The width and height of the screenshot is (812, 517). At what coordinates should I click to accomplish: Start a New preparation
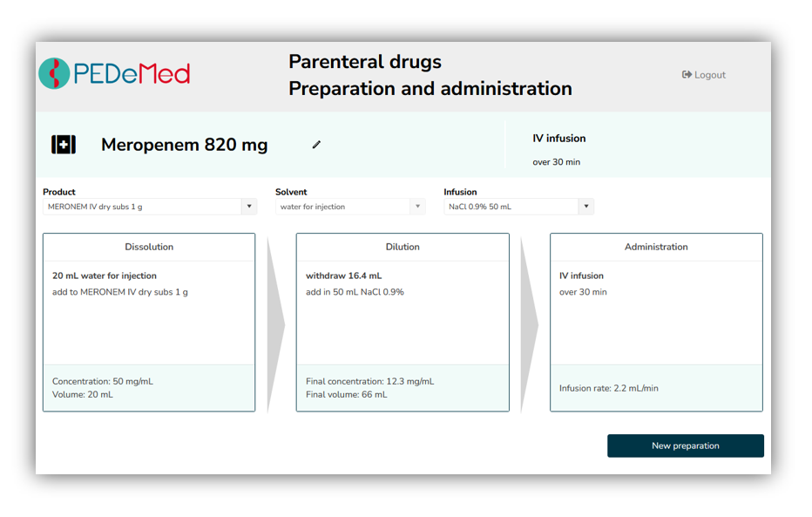coord(686,446)
